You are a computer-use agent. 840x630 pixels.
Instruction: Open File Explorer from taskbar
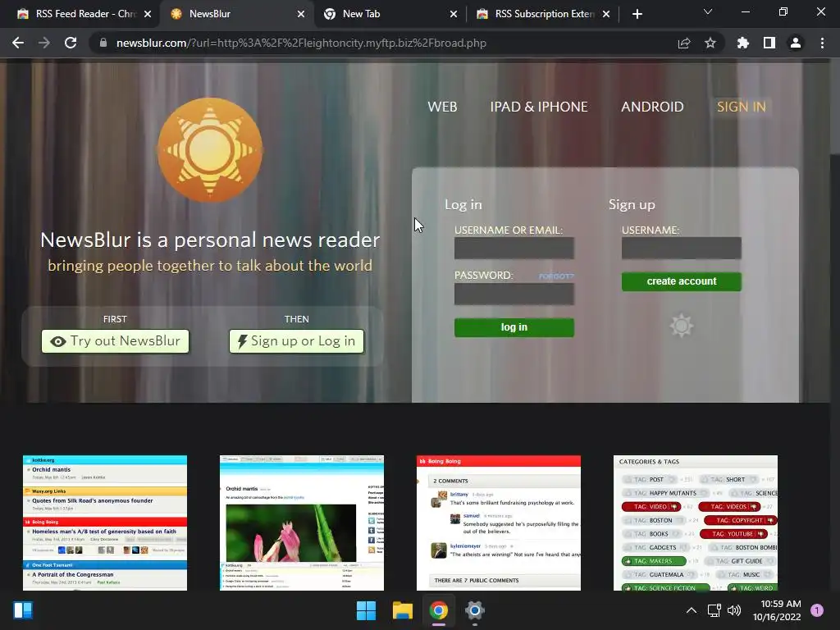coord(402,610)
